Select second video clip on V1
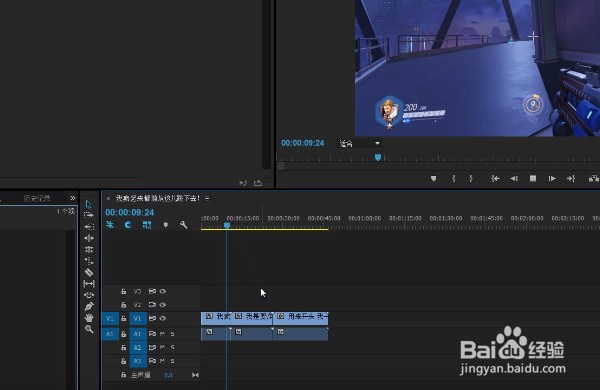The width and height of the screenshot is (600, 390). [251, 318]
